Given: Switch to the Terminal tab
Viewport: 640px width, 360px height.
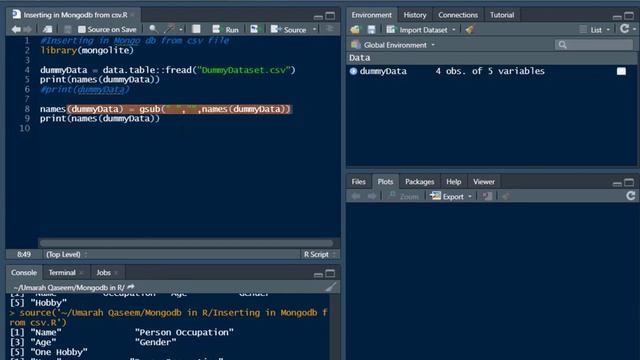Looking at the screenshot, I should [62, 273].
